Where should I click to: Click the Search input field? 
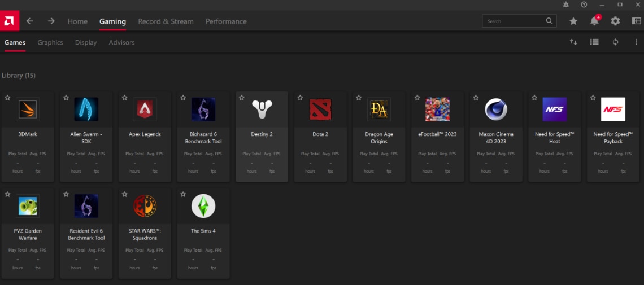click(x=519, y=21)
